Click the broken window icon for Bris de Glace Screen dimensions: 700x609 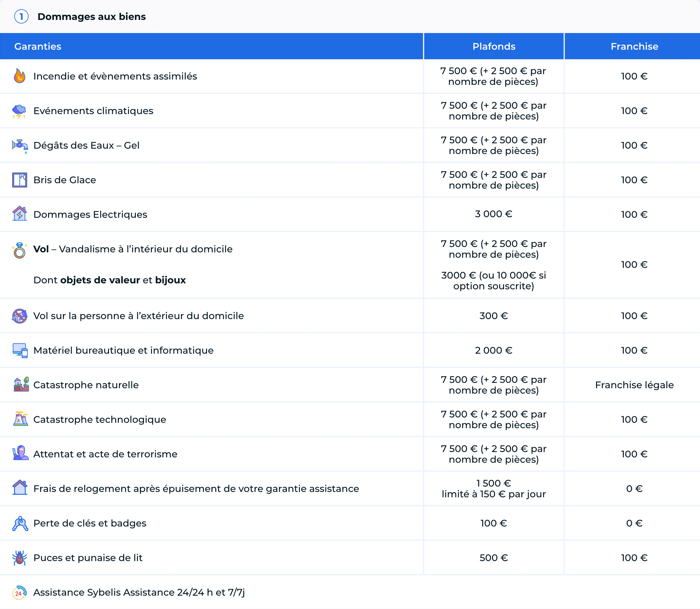(x=20, y=180)
